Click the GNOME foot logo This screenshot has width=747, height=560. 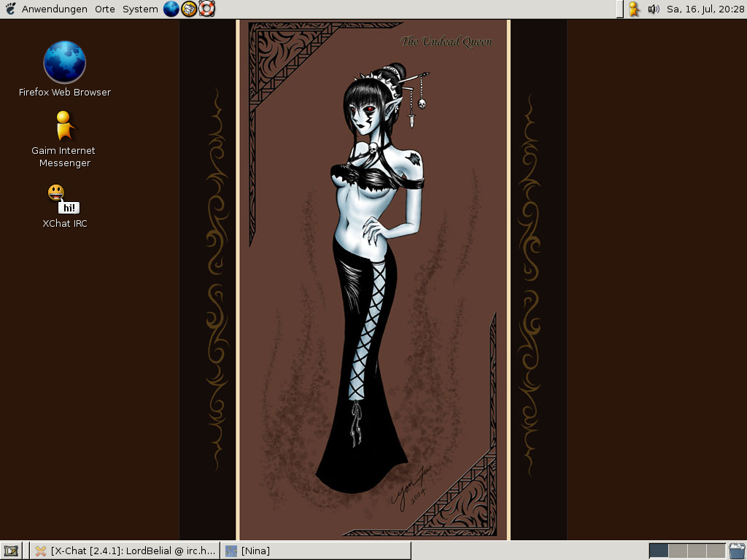tap(10, 9)
